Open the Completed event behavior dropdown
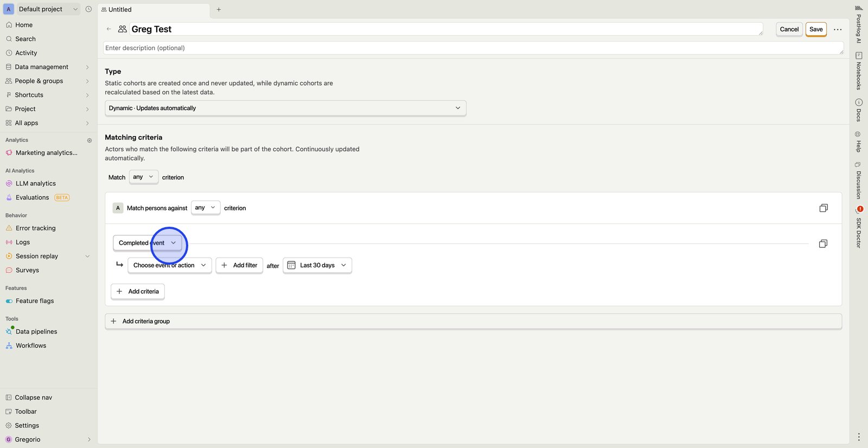 point(147,243)
